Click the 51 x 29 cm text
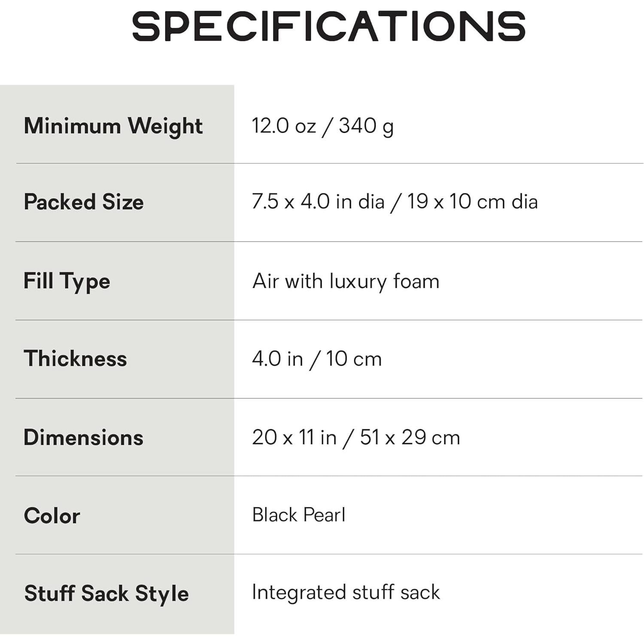Screen dimensions: 644x644 [x=410, y=437]
